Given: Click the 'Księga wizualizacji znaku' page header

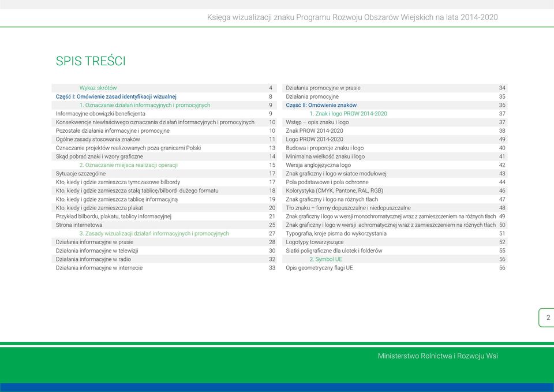Looking at the screenshot, I should point(352,17).
